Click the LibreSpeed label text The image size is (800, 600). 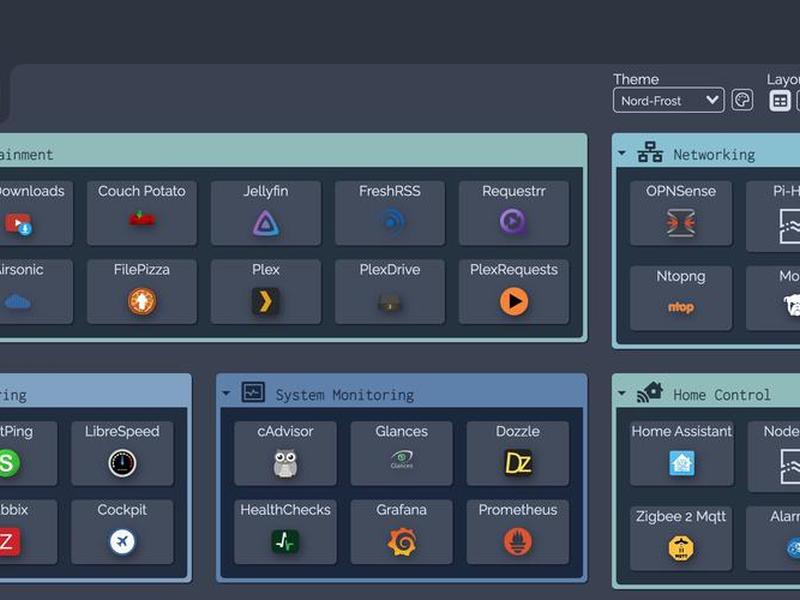pyautogui.click(x=122, y=432)
